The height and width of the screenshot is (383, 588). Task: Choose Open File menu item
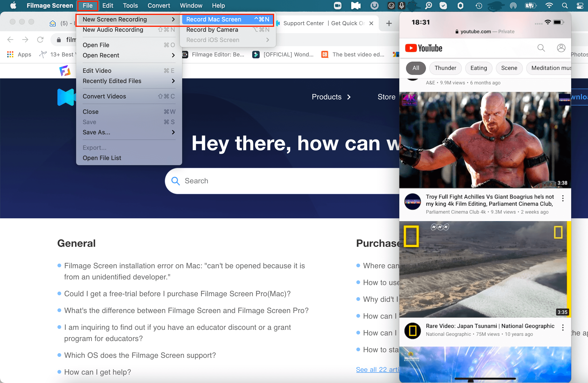(x=128, y=45)
